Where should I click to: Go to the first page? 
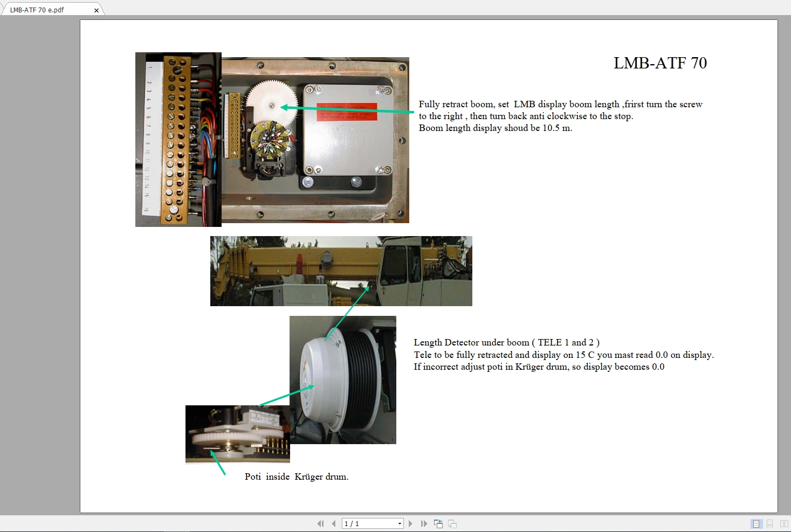320,523
